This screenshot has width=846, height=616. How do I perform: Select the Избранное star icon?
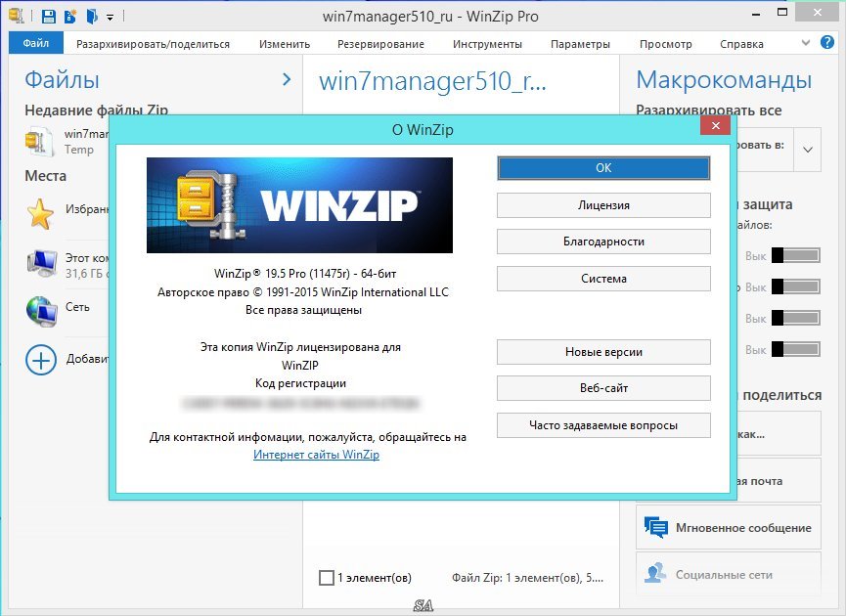[x=40, y=213]
